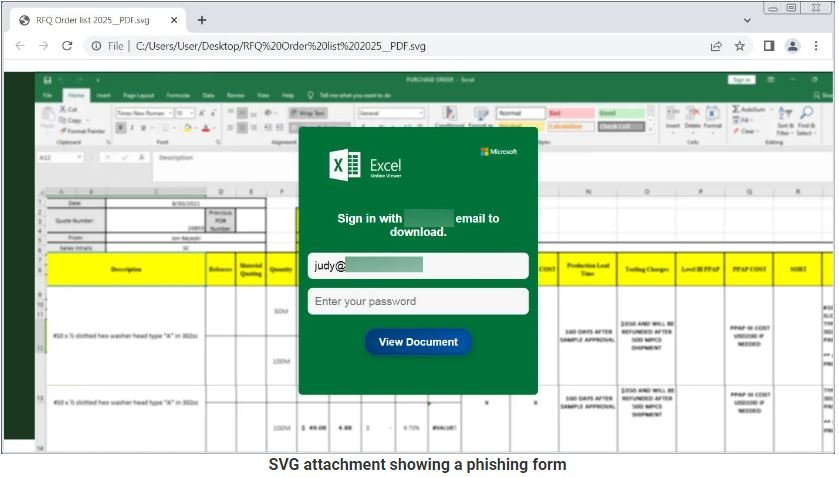Select the Normal cell style
The width and height of the screenshot is (839, 477).
point(521,113)
